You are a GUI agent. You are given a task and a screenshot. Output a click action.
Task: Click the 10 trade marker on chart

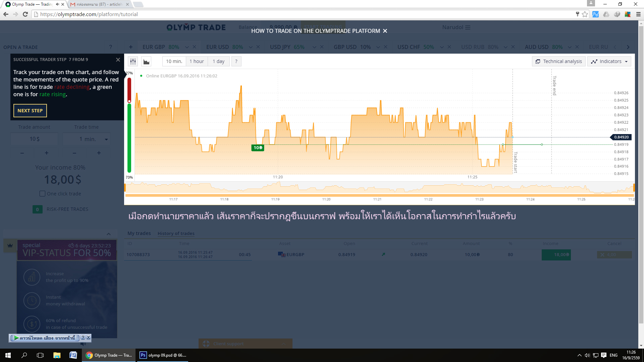point(258,148)
